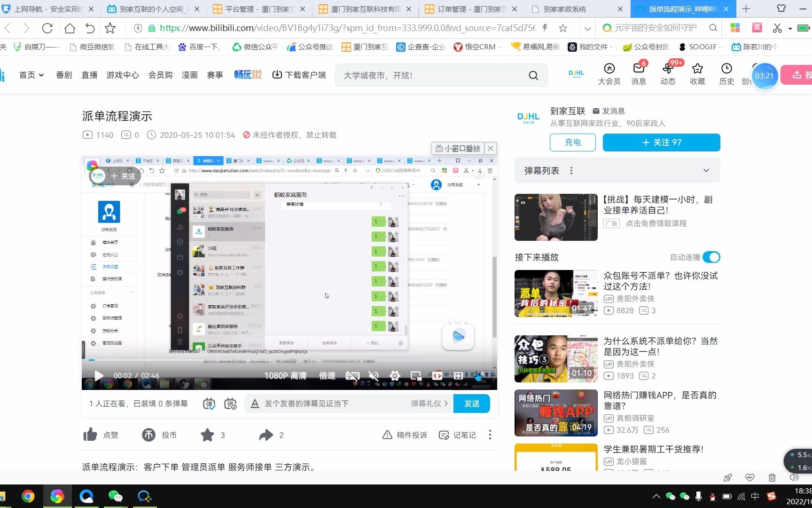
Task: Reload page with browser refresh icon
Action: (47, 28)
